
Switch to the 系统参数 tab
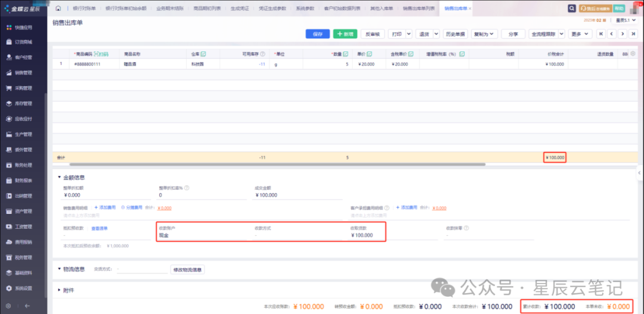point(305,8)
